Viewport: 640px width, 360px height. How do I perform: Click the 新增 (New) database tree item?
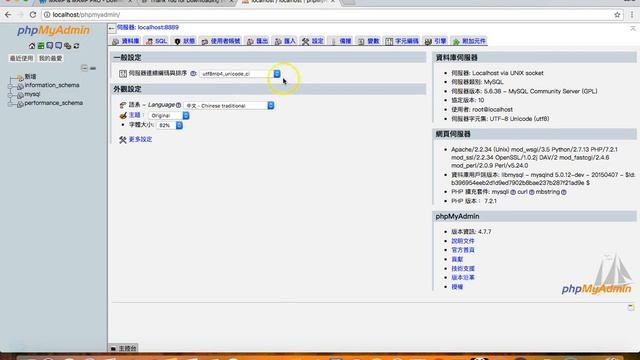coord(30,77)
